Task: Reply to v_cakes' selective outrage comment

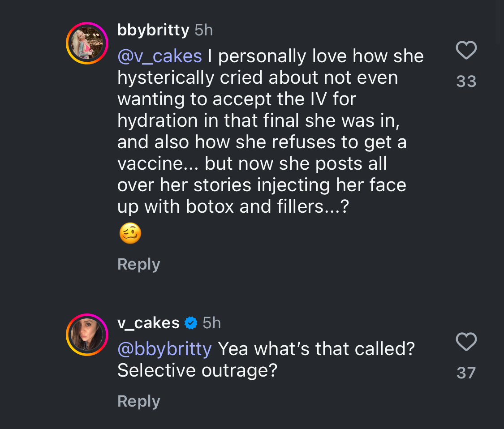Action: tap(138, 401)
